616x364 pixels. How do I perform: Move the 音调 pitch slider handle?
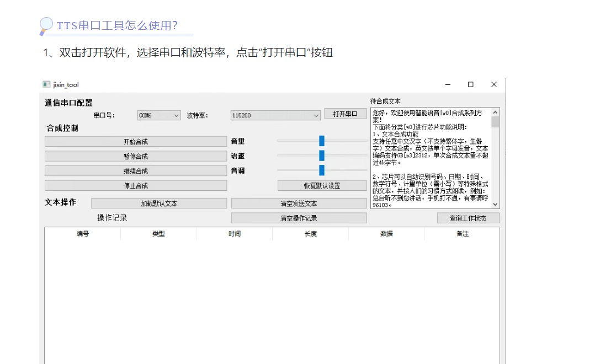322,171
